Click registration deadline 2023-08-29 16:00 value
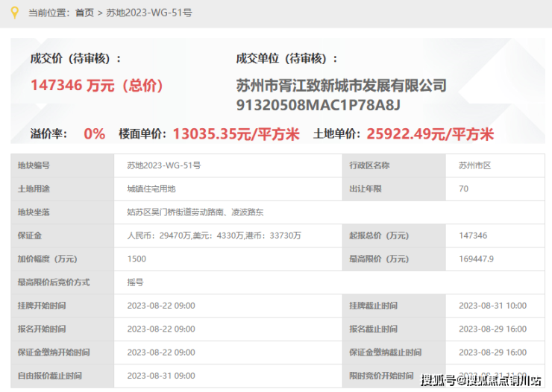Viewport: 552px width, 392px height. (492, 329)
